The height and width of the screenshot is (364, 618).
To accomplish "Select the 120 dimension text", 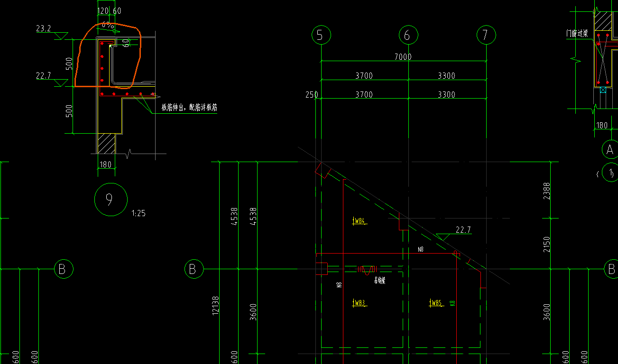I will [x=103, y=11].
